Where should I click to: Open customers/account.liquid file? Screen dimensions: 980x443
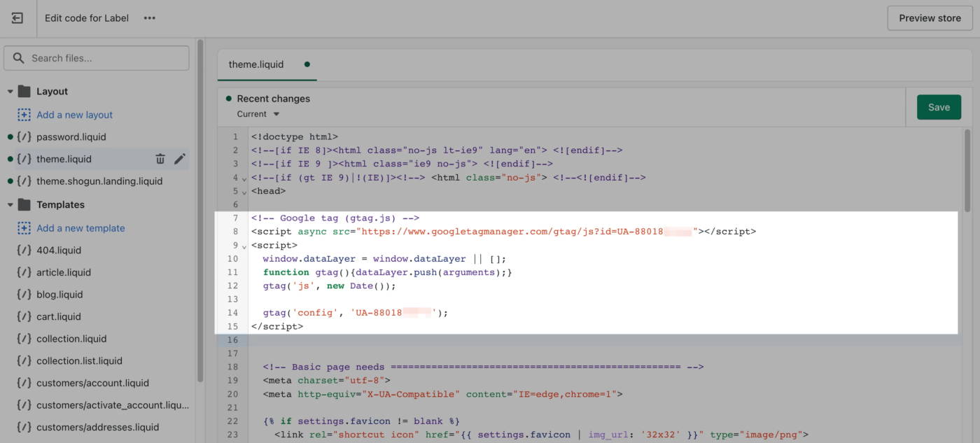coord(92,384)
